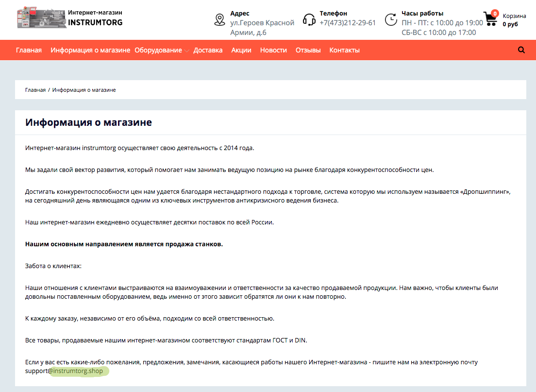Click the Телефон header label
The height and width of the screenshot is (392, 536).
[333, 13]
